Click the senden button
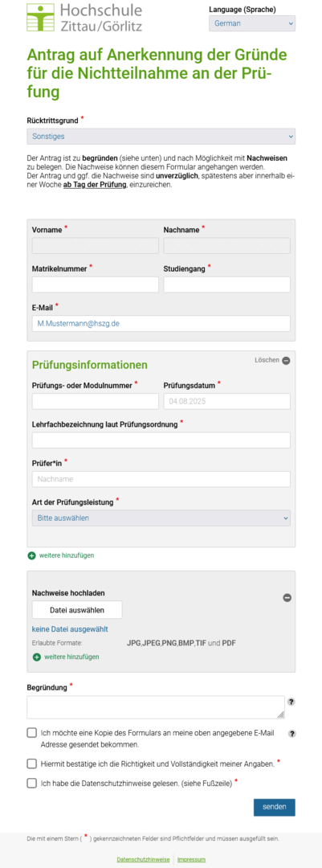Image resolution: width=322 pixels, height=868 pixels. (275, 807)
